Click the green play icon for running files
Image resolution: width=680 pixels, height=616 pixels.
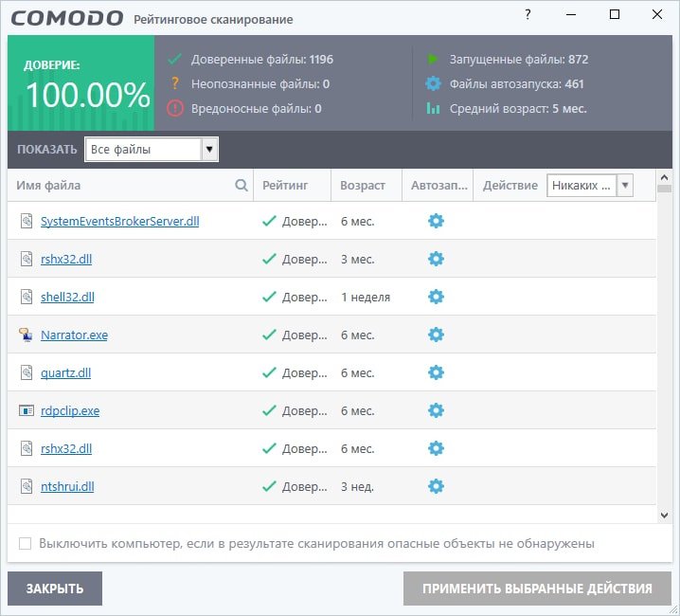click(433, 59)
